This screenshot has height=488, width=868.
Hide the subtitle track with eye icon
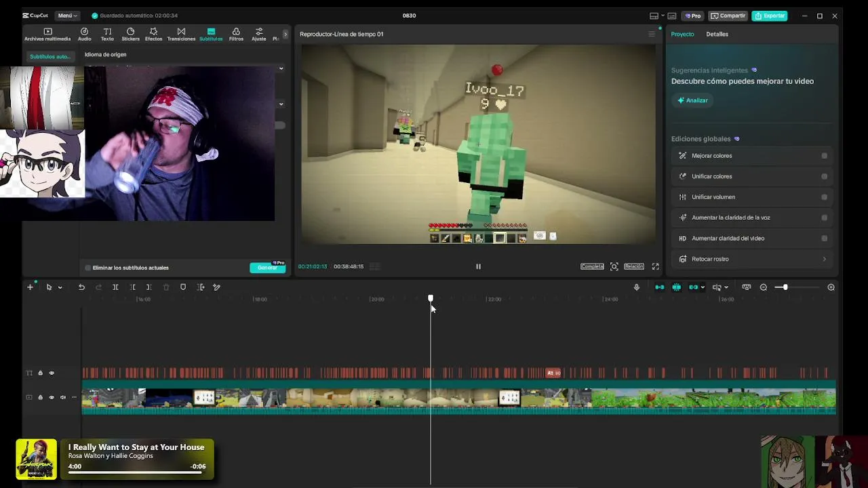[52, 373]
